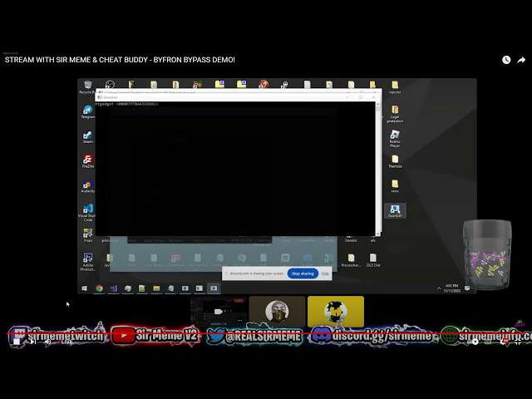
Task: Open Chrome from the taskbar
Action: click(99, 288)
